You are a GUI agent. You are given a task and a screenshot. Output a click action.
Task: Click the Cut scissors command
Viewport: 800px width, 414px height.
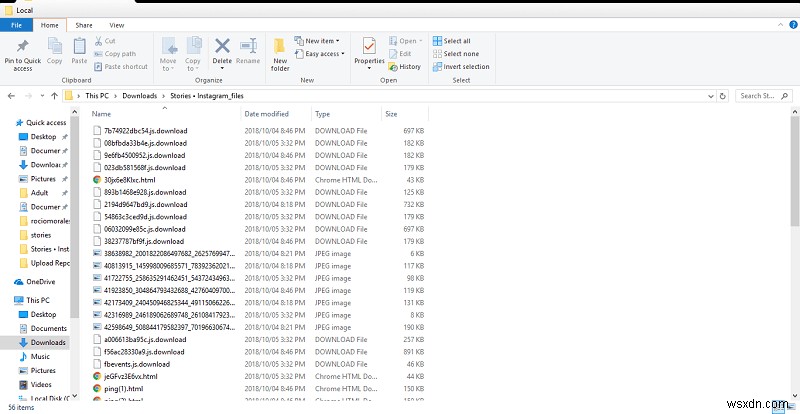(105, 41)
